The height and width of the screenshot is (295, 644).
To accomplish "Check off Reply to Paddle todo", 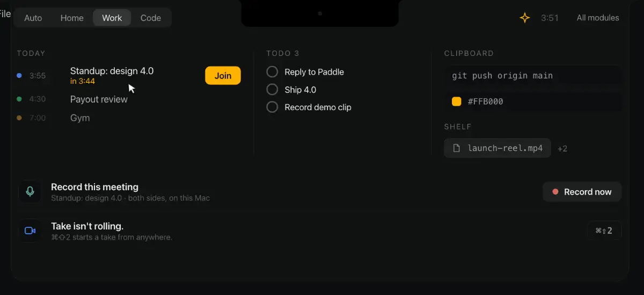I will coord(273,72).
